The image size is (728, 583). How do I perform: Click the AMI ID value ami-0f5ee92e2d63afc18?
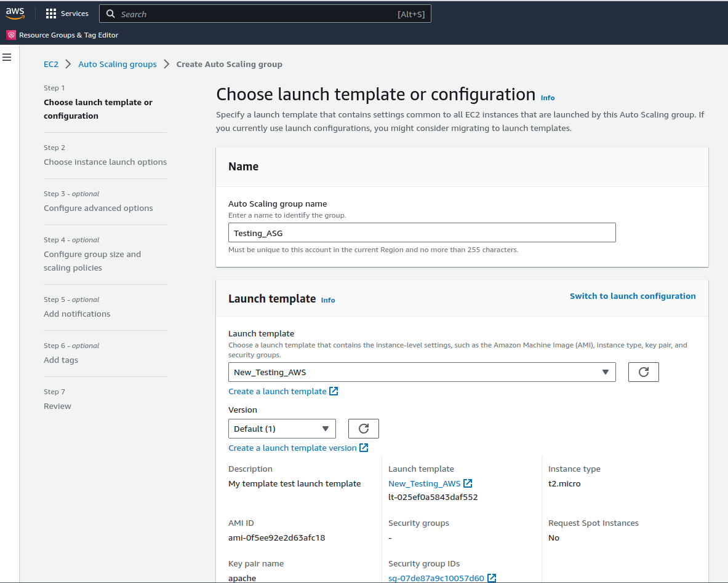(x=277, y=537)
